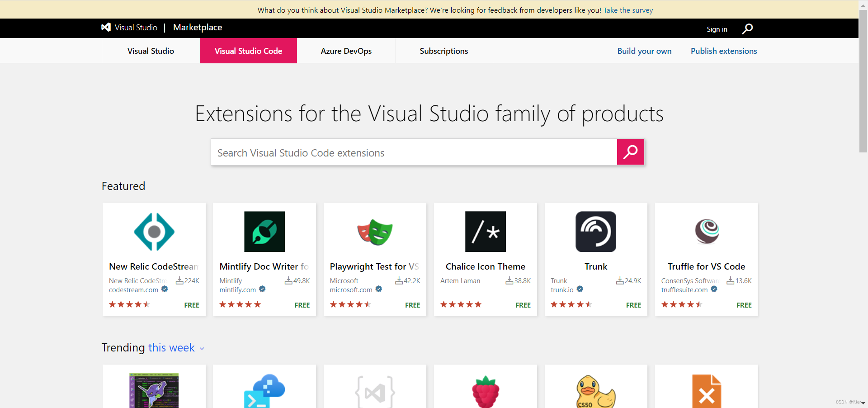Switch to the Azure DevOps tab
Image resolution: width=868 pixels, height=408 pixels.
(346, 51)
